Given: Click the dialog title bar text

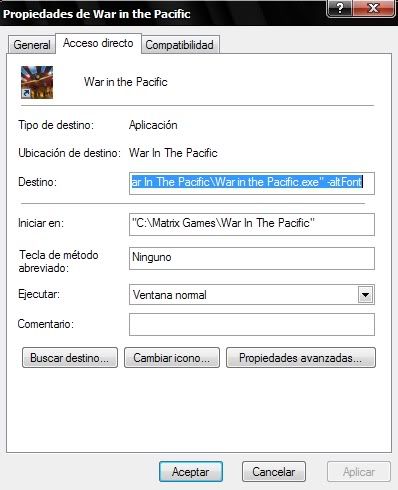Looking at the screenshot, I should coord(97,14).
